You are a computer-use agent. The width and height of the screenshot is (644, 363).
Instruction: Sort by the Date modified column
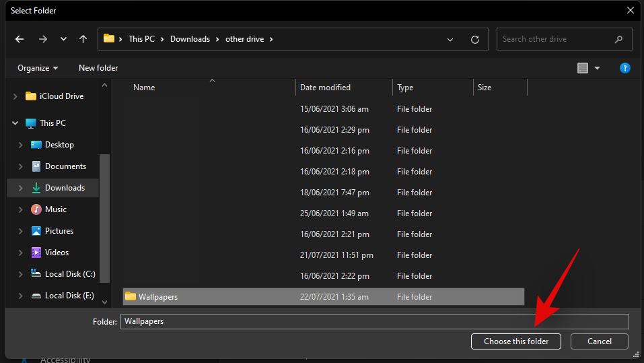(x=325, y=88)
